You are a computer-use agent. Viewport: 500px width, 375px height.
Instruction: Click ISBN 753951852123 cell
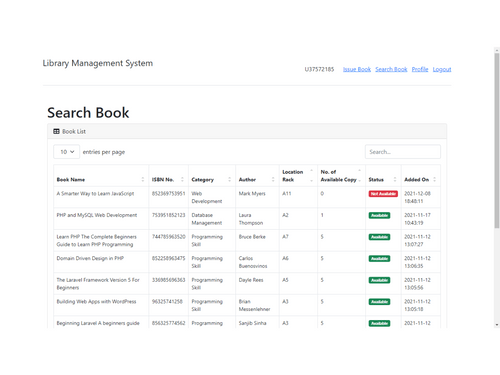[168, 219]
